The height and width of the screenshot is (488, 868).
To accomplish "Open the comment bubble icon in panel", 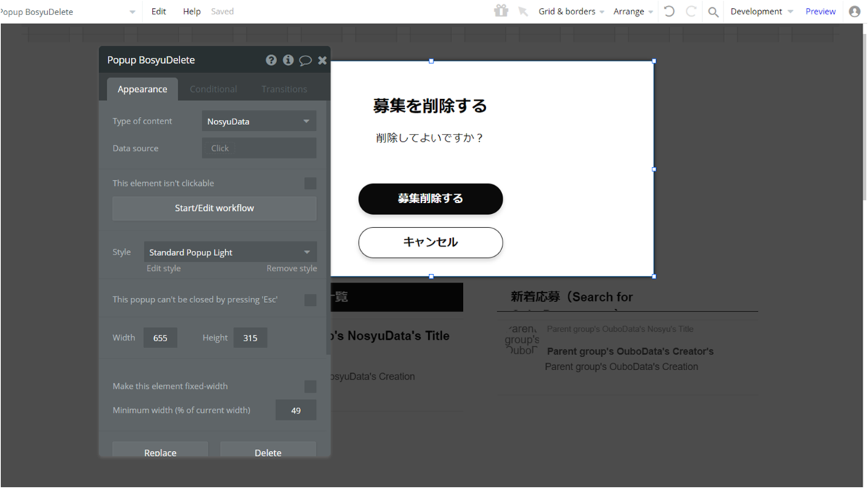I will pyautogui.click(x=305, y=60).
